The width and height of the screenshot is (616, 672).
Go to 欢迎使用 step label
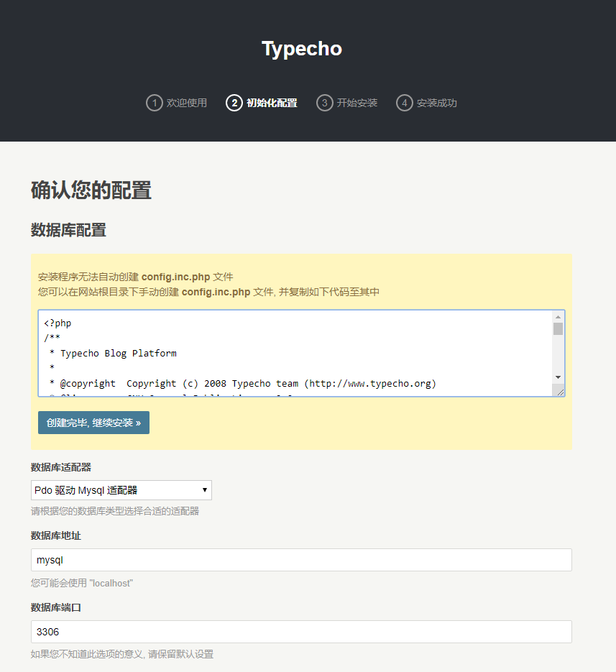click(186, 103)
